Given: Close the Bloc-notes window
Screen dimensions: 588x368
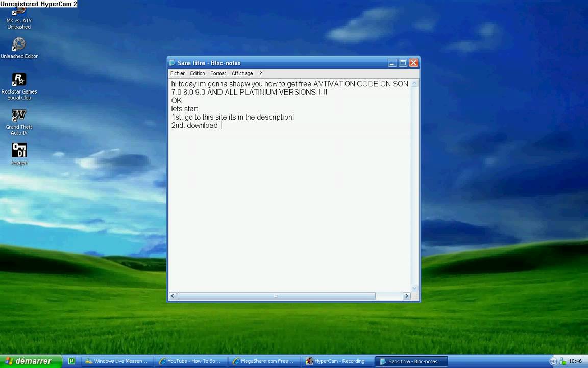Looking at the screenshot, I should pyautogui.click(x=413, y=63).
